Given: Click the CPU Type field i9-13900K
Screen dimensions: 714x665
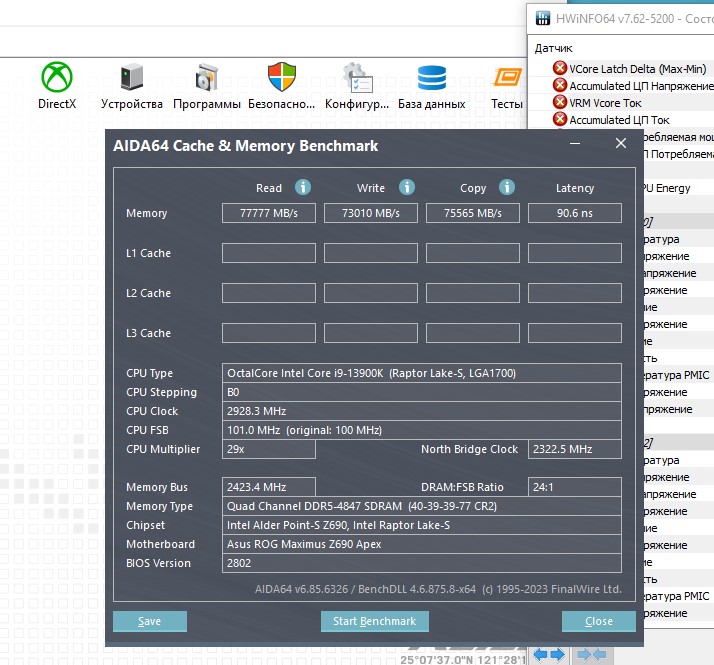Looking at the screenshot, I should point(422,373).
